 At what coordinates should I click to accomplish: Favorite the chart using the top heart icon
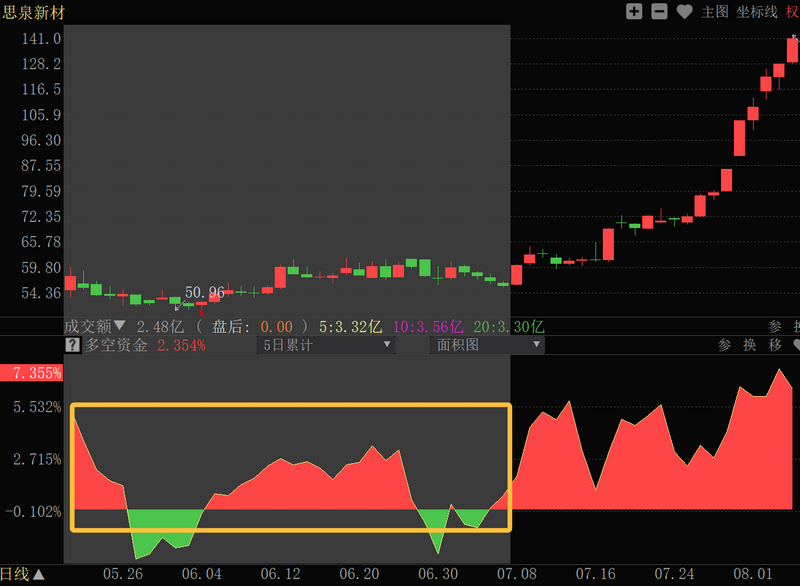click(x=684, y=12)
